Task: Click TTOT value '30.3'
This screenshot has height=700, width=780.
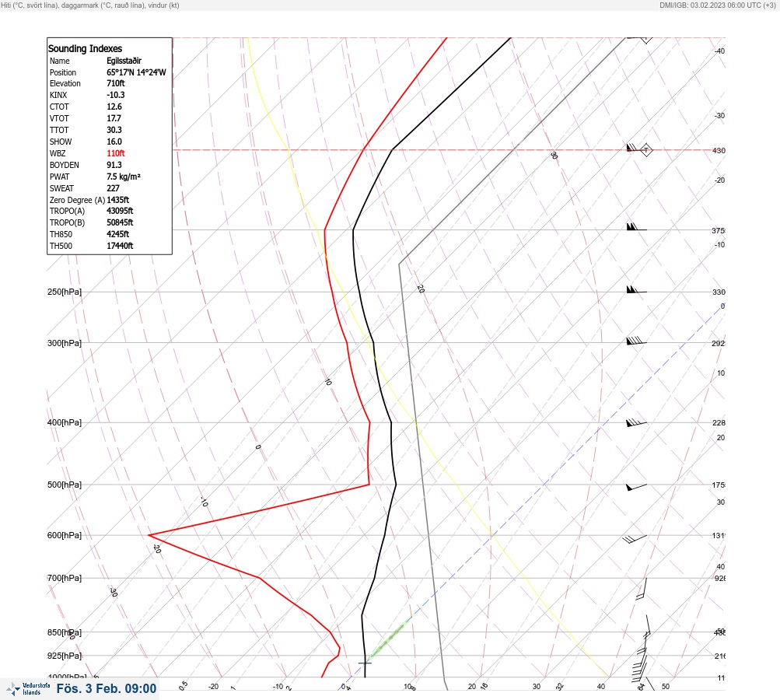Action: (114, 130)
